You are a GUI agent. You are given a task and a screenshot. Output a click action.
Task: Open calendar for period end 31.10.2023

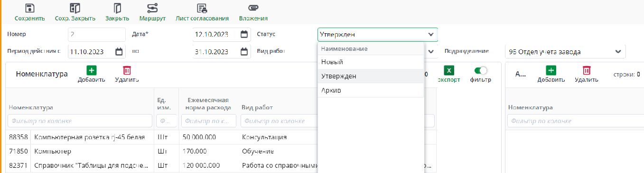coord(244,51)
